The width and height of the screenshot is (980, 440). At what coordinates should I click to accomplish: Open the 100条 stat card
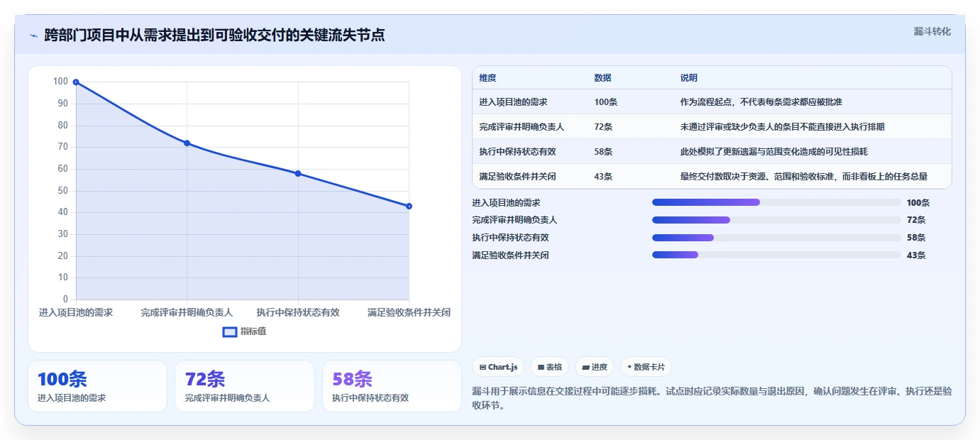point(98,386)
